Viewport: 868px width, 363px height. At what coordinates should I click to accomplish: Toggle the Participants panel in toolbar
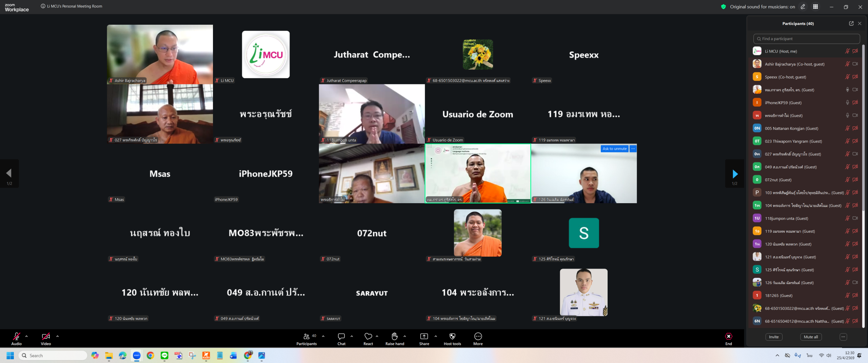[x=307, y=338]
